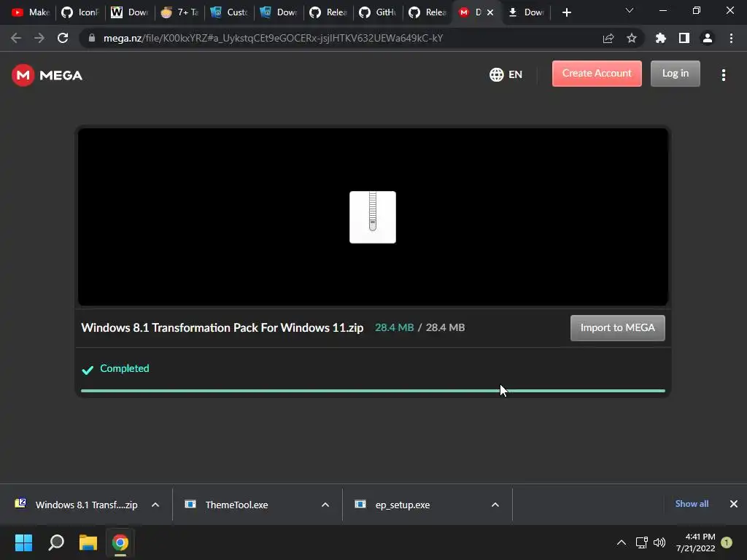This screenshot has height=560, width=747.
Task: Click the download progress bar
Action: [373, 391]
